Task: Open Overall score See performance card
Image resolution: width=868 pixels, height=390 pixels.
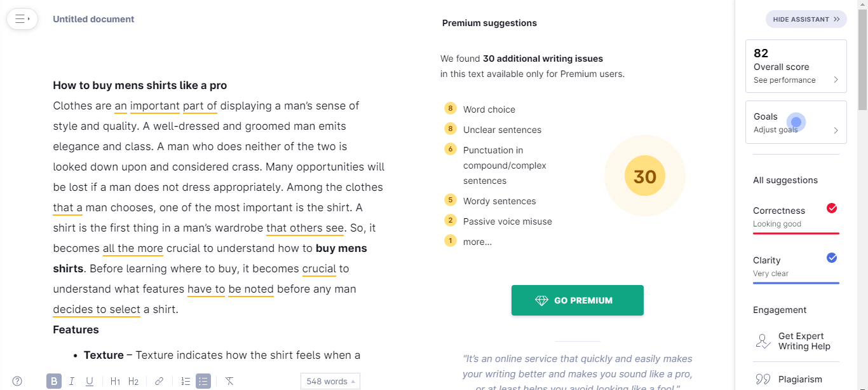Action: tap(796, 66)
